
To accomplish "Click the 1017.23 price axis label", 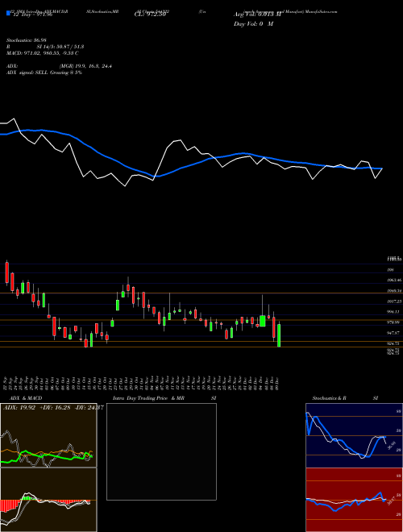I will pos(395,301).
